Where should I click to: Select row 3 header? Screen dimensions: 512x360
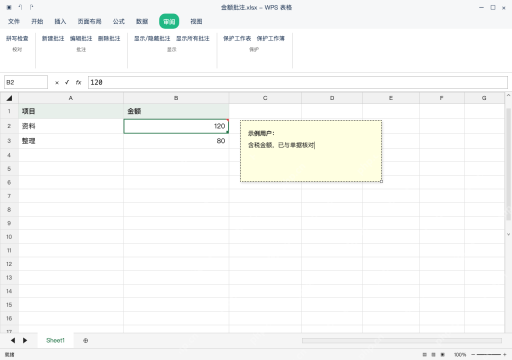coord(9,141)
